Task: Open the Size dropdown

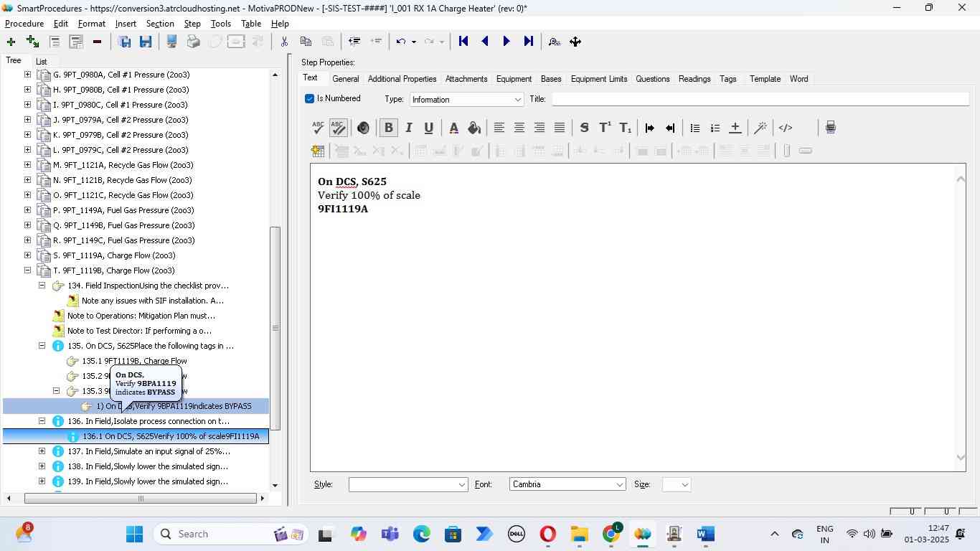Action: [x=684, y=485]
